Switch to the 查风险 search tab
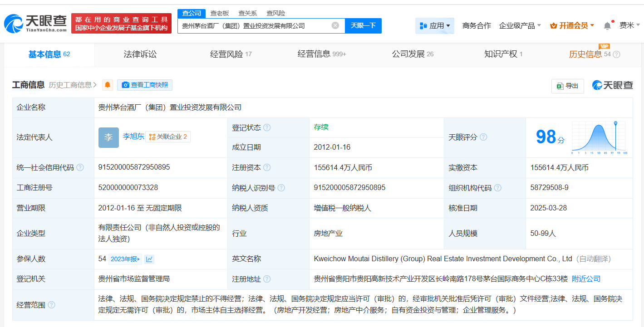 [x=276, y=13]
